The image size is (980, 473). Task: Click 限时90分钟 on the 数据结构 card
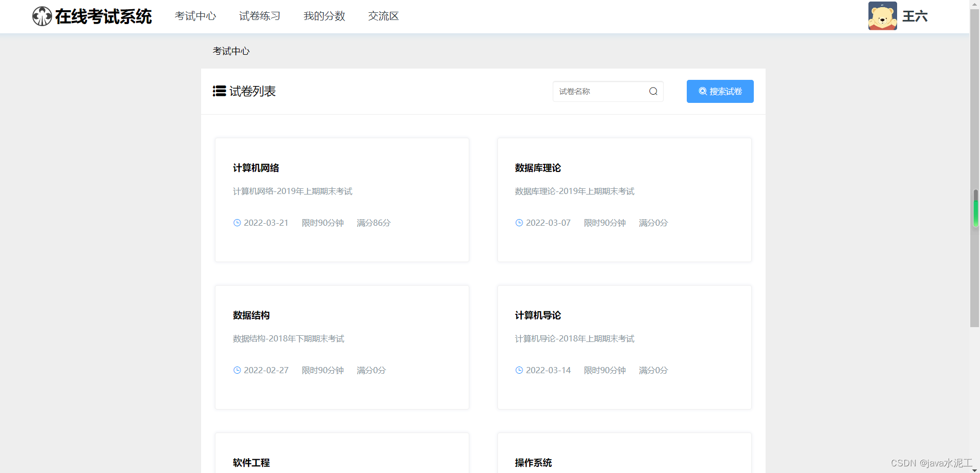coord(322,370)
